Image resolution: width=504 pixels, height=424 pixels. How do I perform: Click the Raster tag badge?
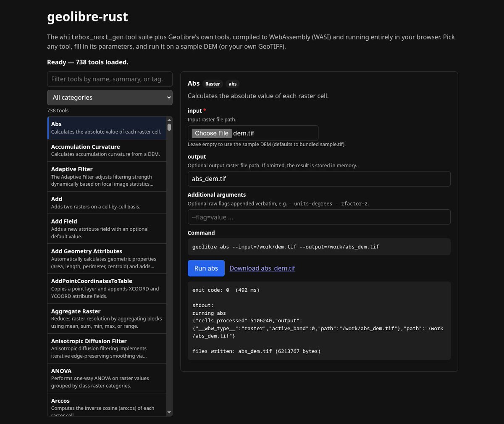tap(213, 84)
